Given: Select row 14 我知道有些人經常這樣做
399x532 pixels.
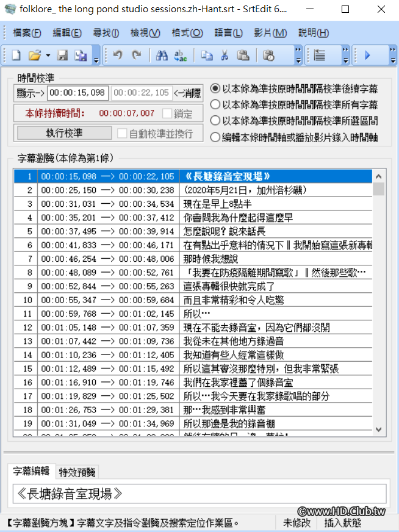Looking at the screenshot, I should [x=193, y=355].
